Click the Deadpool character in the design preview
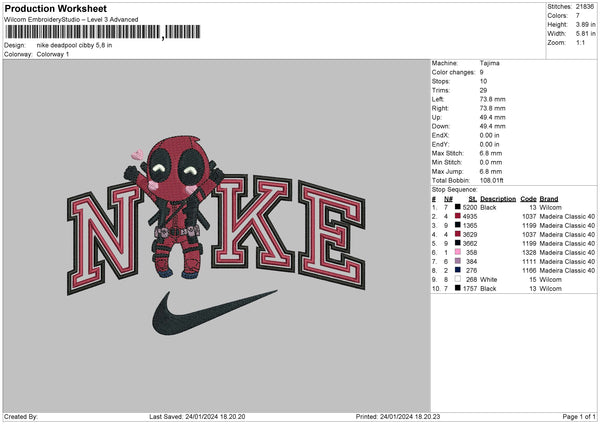Viewport: 600px width, 424px height. coord(174,207)
